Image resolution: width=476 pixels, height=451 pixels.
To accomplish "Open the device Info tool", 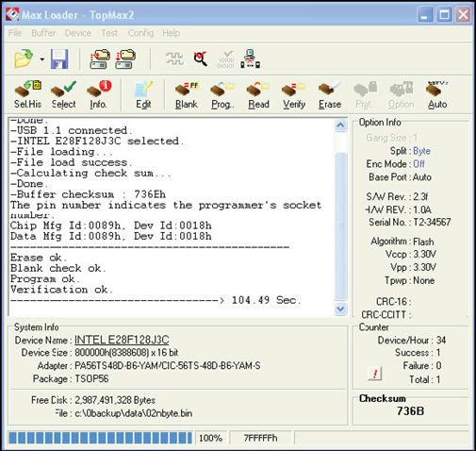I will pyautogui.click(x=99, y=94).
